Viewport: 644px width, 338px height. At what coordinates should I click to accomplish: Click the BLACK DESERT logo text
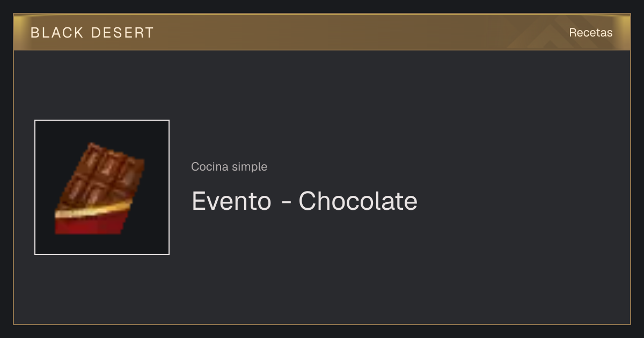click(92, 33)
